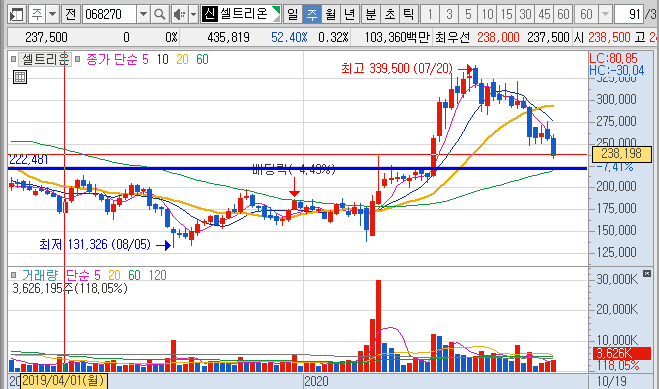The image size is (659, 389).
Task: Switch to second 초 chart
Action: pyautogui.click(x=390, y=14)
